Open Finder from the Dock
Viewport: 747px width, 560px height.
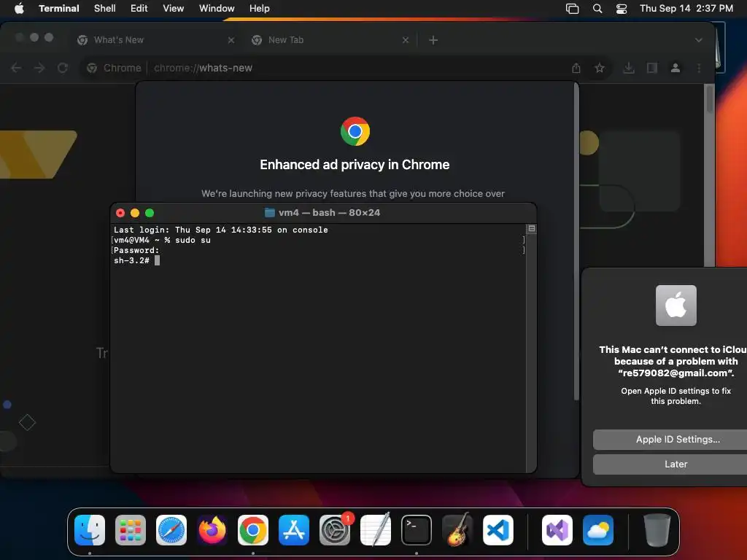point(90,530)
